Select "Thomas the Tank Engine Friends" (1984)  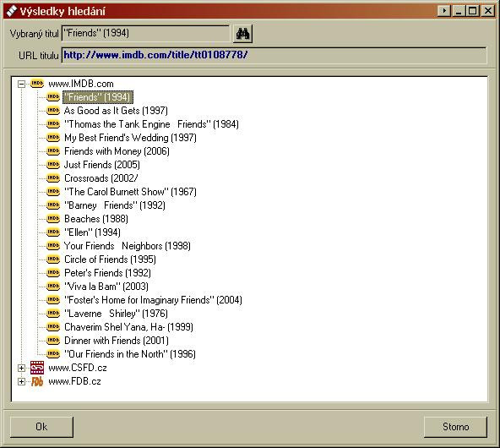coord(151,124)
